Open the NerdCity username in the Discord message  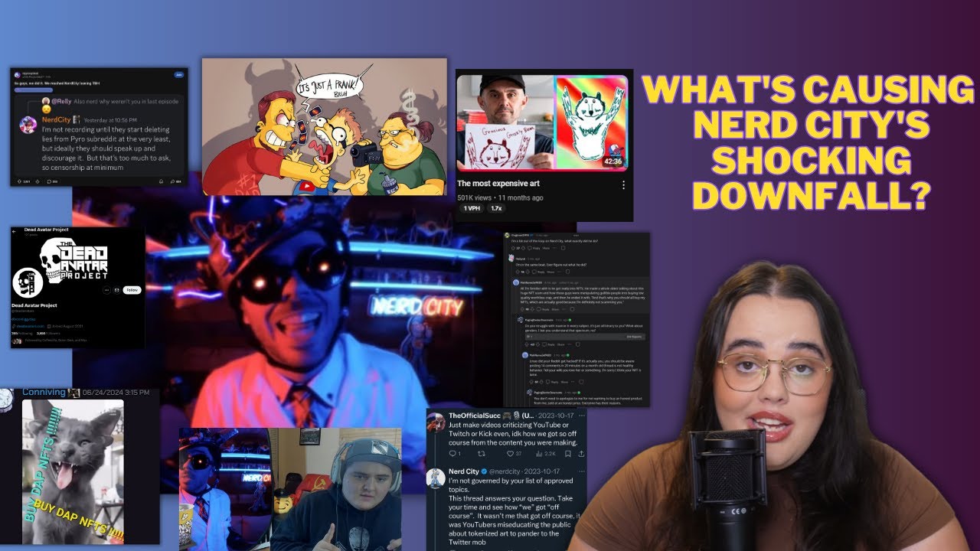[56, 120]
